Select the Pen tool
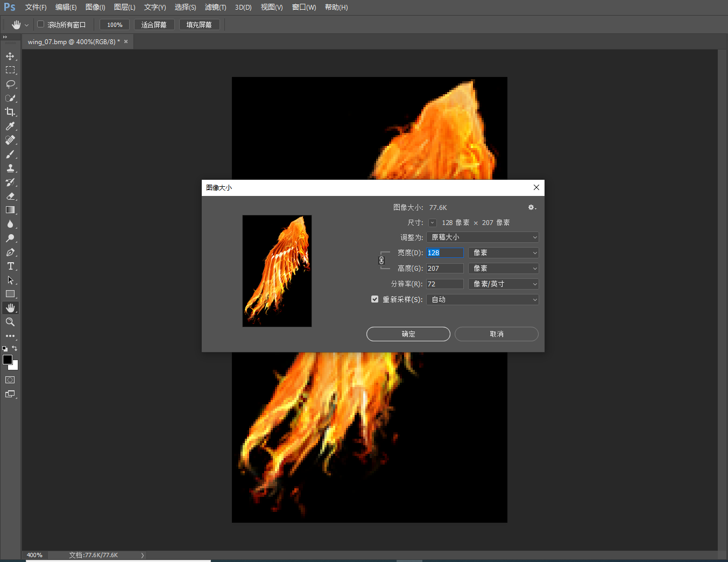 tap(10, 252)
